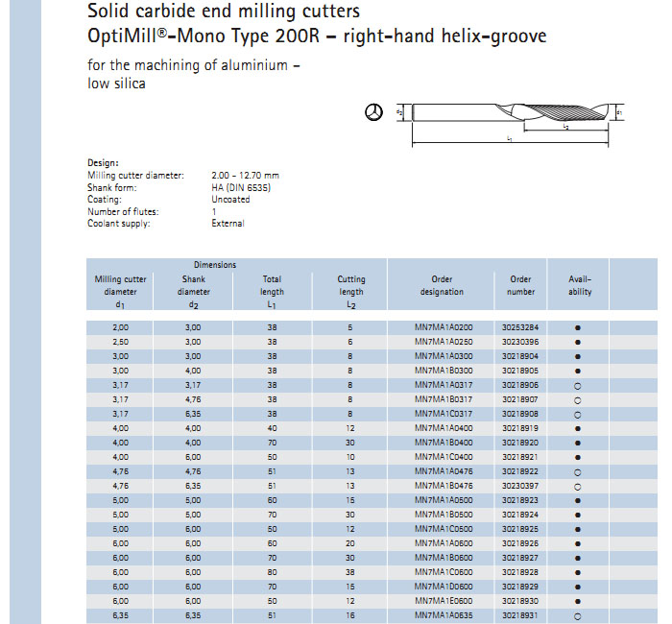The image size is (672, 624).
Task: Click the hollow availability circle for MN7MA1C0317
Action: (578, 414)
